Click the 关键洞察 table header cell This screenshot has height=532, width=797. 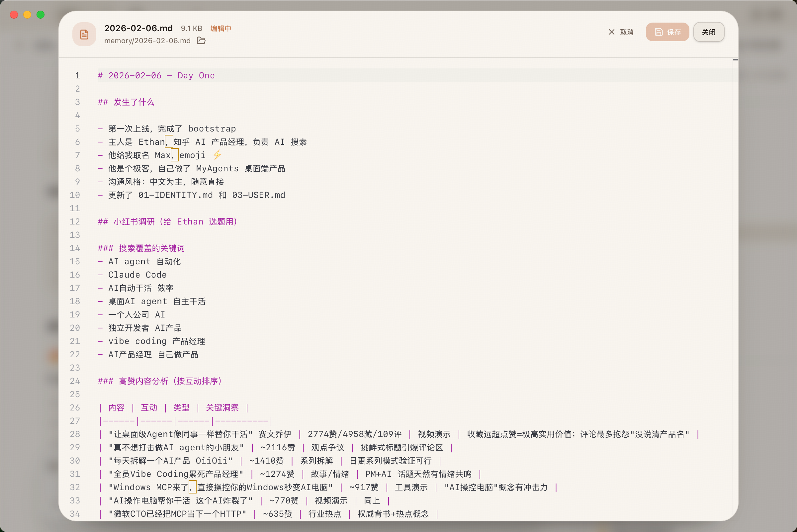(222, 407)
